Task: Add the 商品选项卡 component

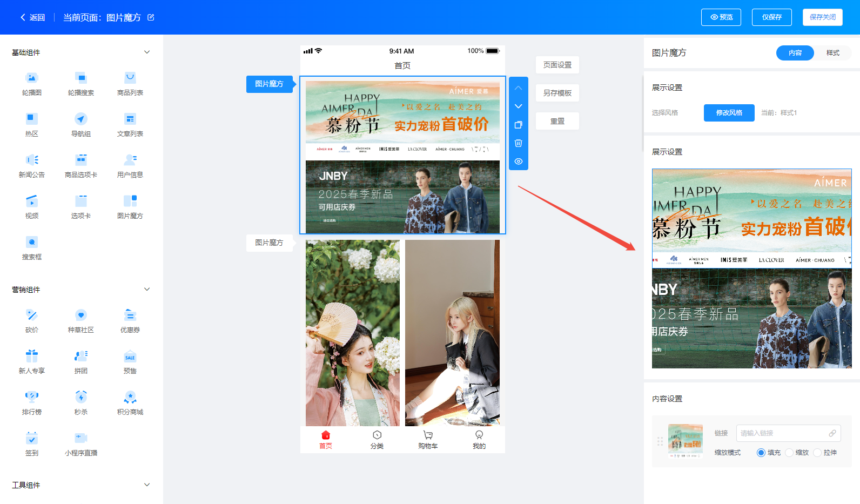Action: [x=81, y=166]
